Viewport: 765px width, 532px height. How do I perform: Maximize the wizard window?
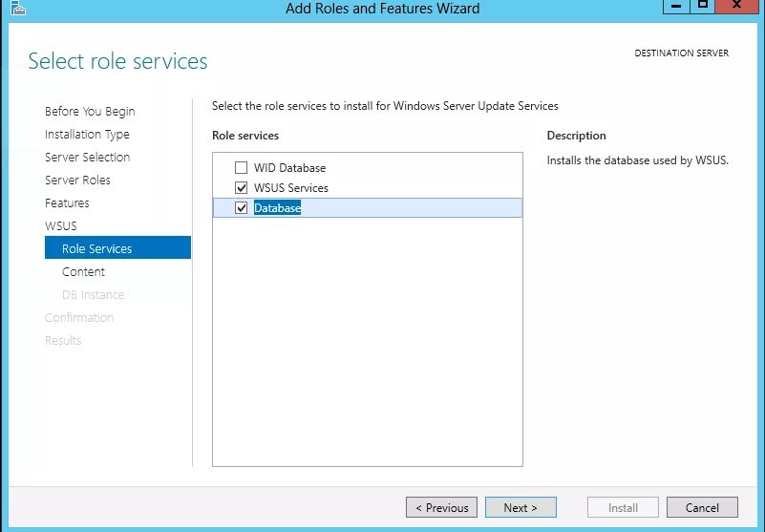pos(703,6)
